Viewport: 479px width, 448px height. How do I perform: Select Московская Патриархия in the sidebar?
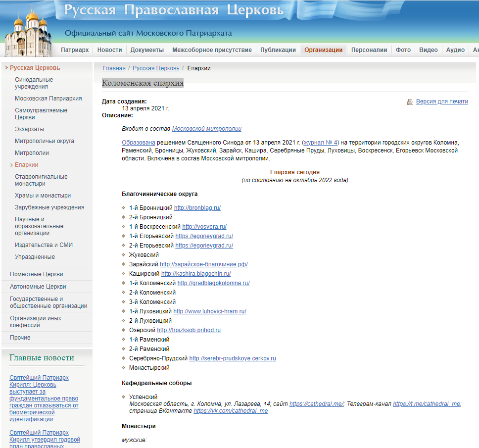click(48, 99)
